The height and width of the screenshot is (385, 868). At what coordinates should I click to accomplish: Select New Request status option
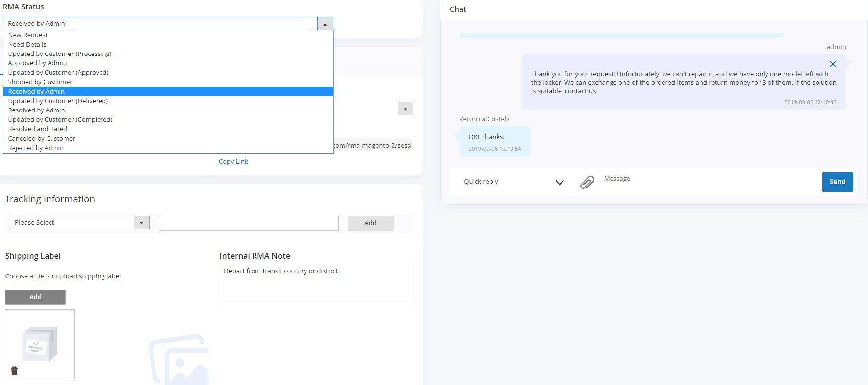(168, 35)
